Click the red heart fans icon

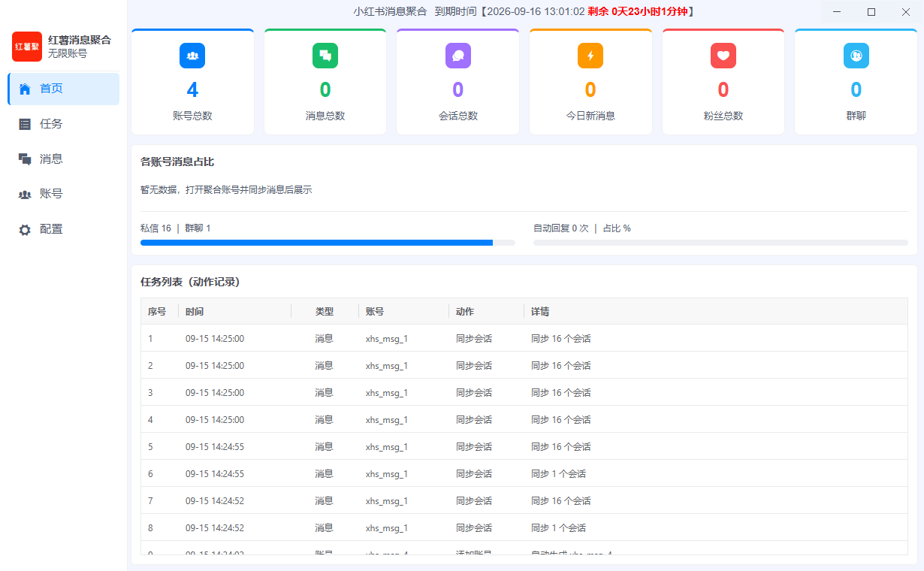pyautogui.click(x=723, y=56)
